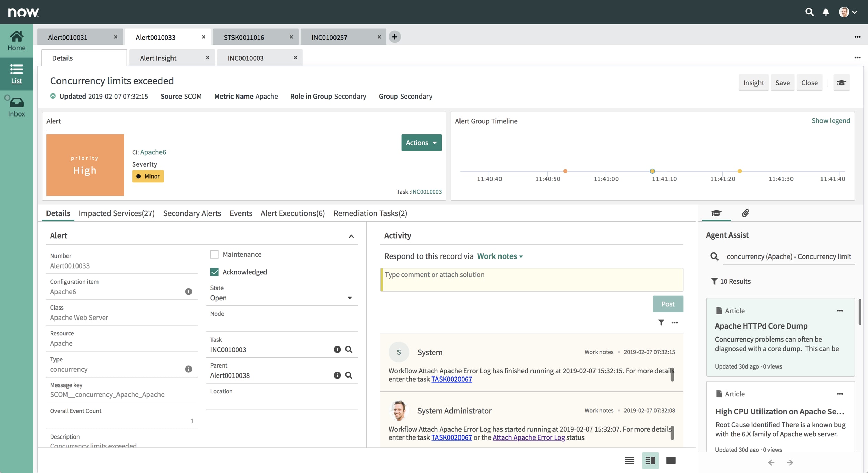Image resolution: width=868 pixels, height=473 pixels.
Task: Open the TASK0020067 link in System note
Action: (x=451, y=379)
